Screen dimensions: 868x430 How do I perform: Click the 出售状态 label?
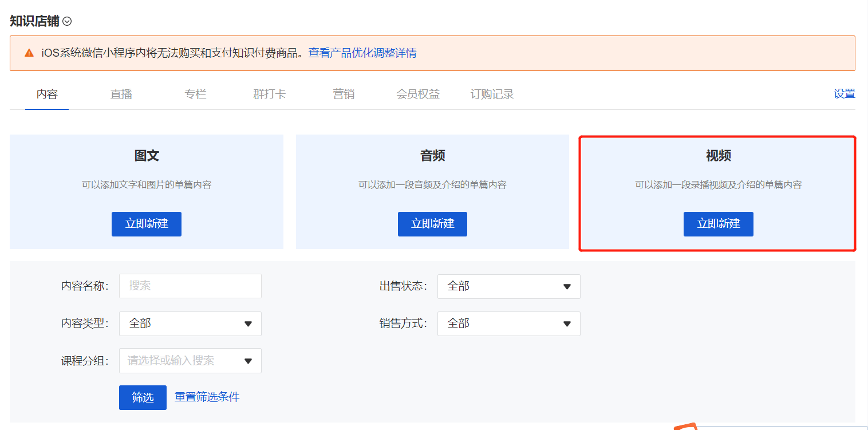click(x=403, y=286)
